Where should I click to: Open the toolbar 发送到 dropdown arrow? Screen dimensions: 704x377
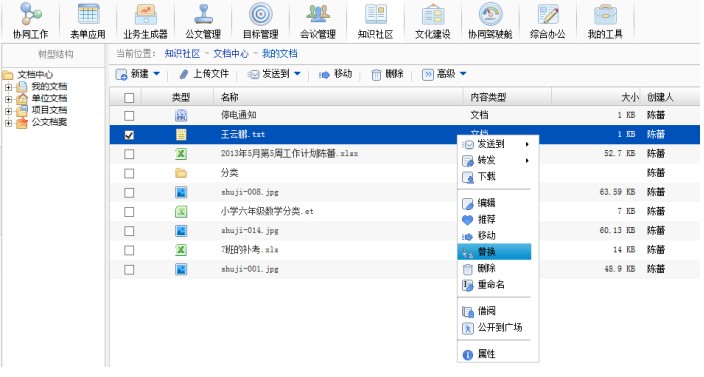[297, 74]
